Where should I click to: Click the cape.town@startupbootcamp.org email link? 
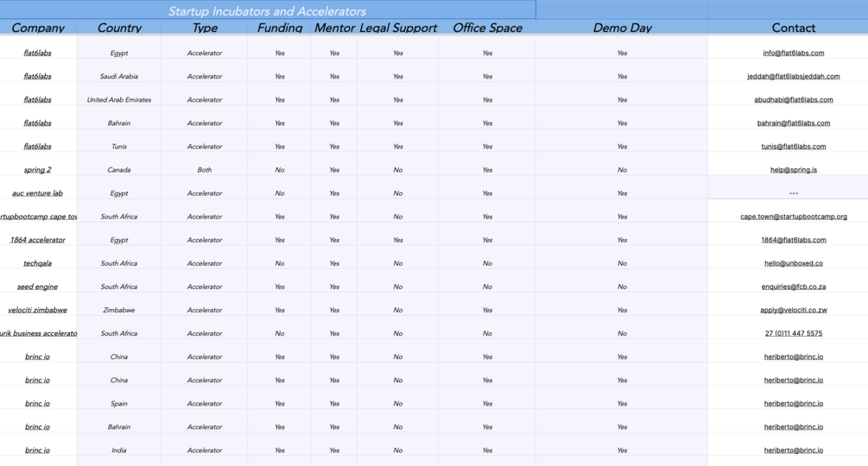click(x=793, y=217)
